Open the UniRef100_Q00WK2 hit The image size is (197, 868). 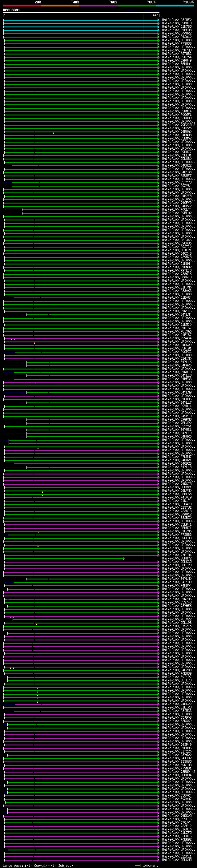point(177,33)
